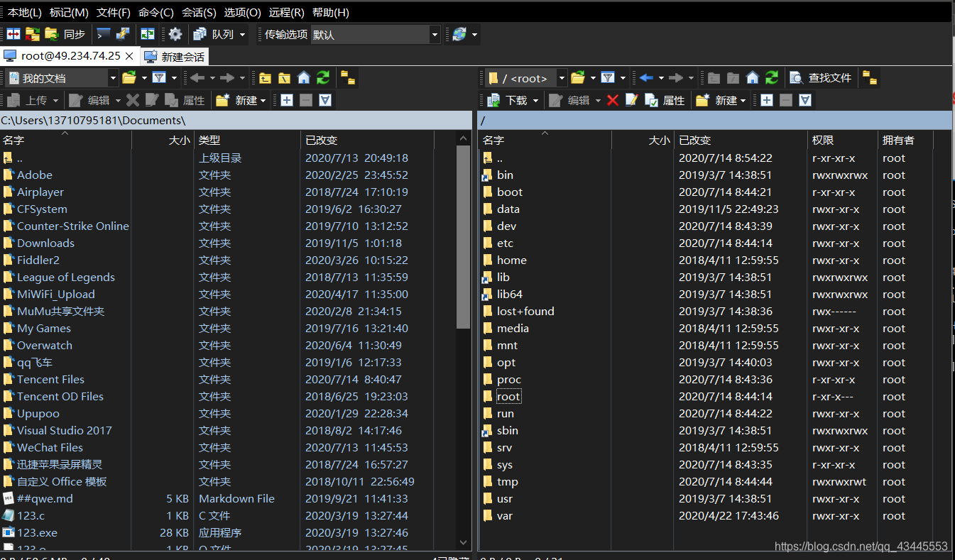Close the root@49.234.74.25 session tab
This screenshot has height=560, width=955.
pyautogui.click(x=129, y=56)
